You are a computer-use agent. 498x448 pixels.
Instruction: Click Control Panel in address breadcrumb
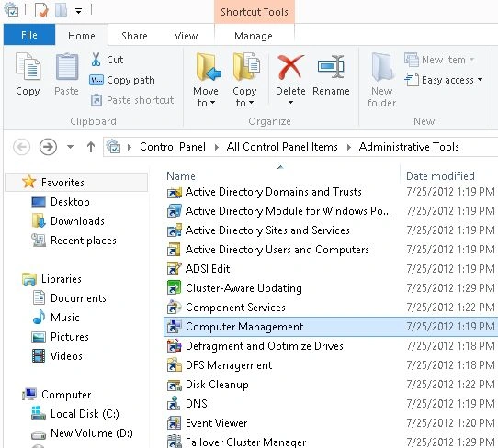pyautogui.click(x=173, y=147)
